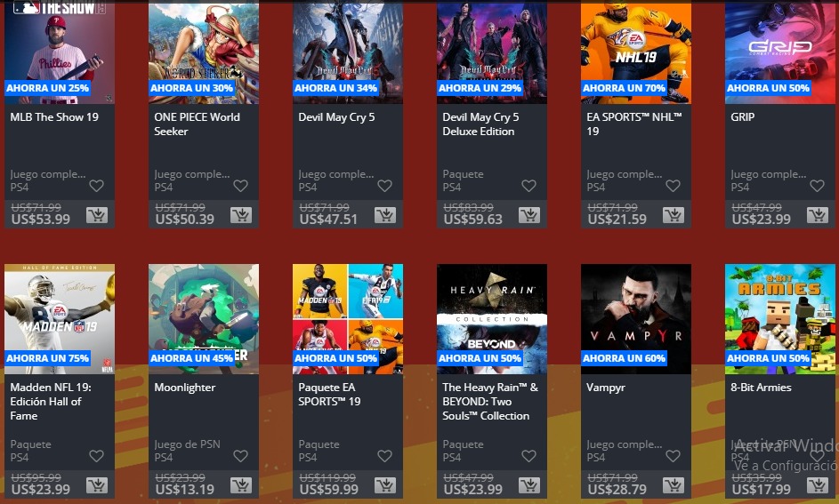839x504 pixels.
Task: Select the Madden NFL 19 cover thumbnail
Action: (60, 319)
